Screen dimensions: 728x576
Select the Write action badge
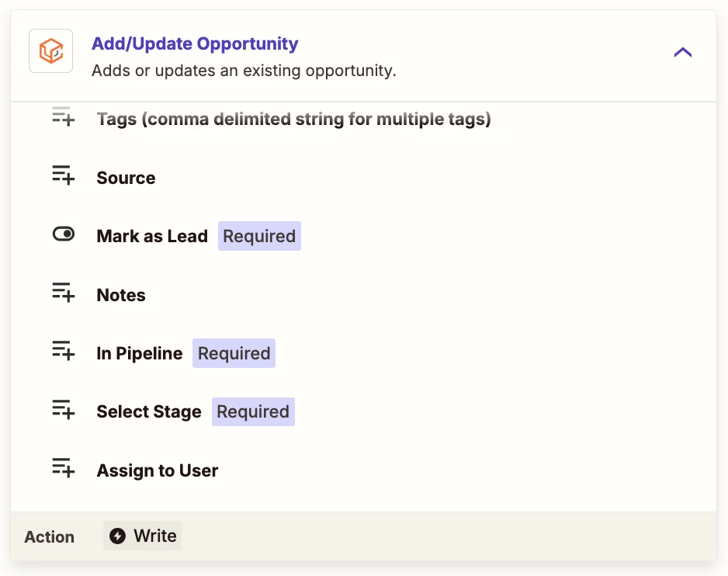[x=143, y=536]
